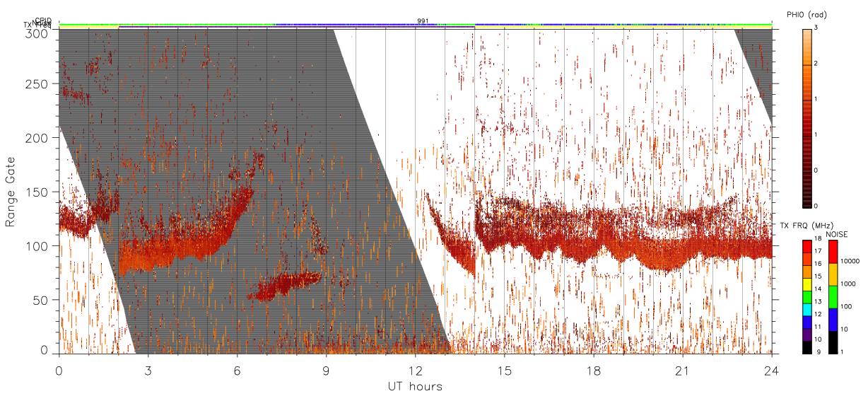Click the 17 label in TX FRQ legend
Image resolution: width=868 pixels, height=401 pixels.
pyautogui.click(x=819, y=251)
